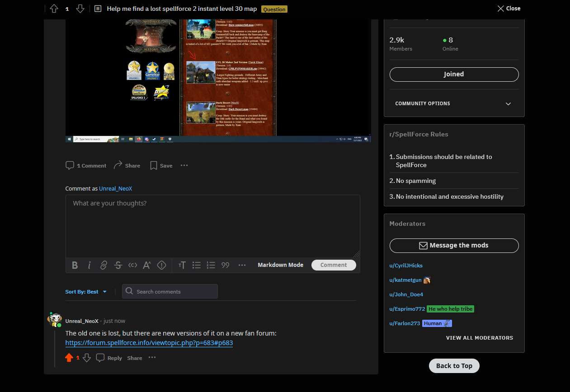
Task: Save the post using Save option
Action: point(161,166)
